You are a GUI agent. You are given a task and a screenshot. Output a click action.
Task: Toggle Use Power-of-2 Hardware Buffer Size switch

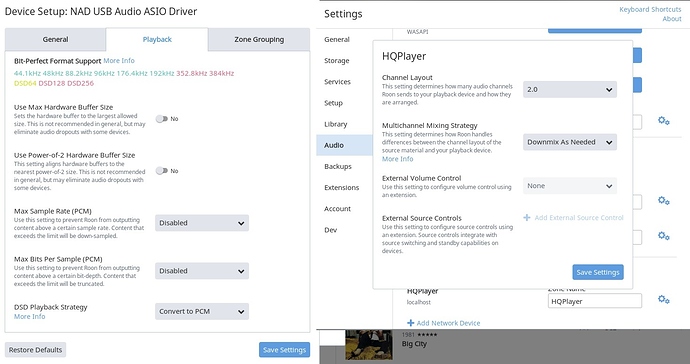pos(162,171)
